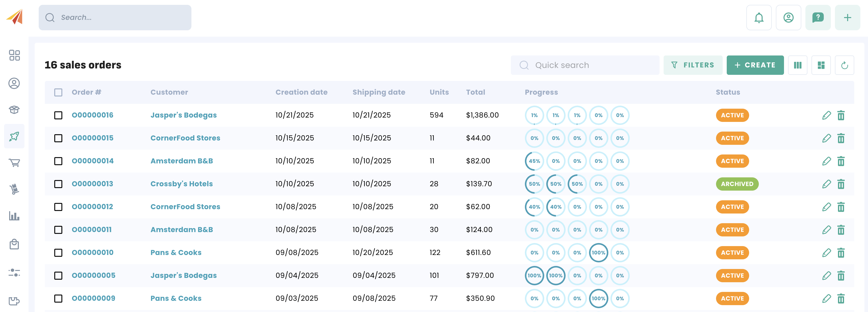Delete order 000000013 with trash icon

[x=841, y=184]
